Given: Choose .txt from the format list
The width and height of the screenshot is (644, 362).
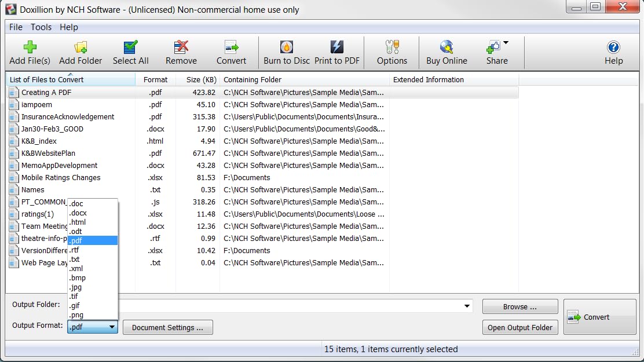Looking at the screenshot, I should [93, 259].
